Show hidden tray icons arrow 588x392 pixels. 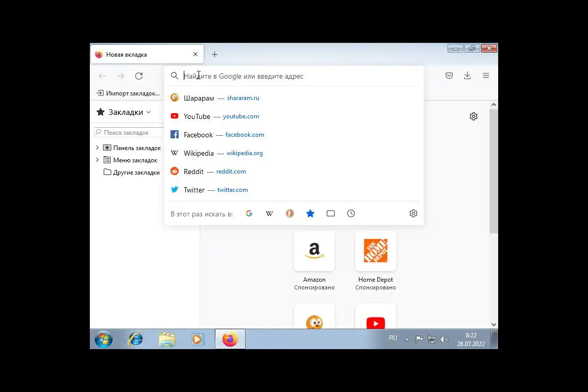click(x=407, y=339)
